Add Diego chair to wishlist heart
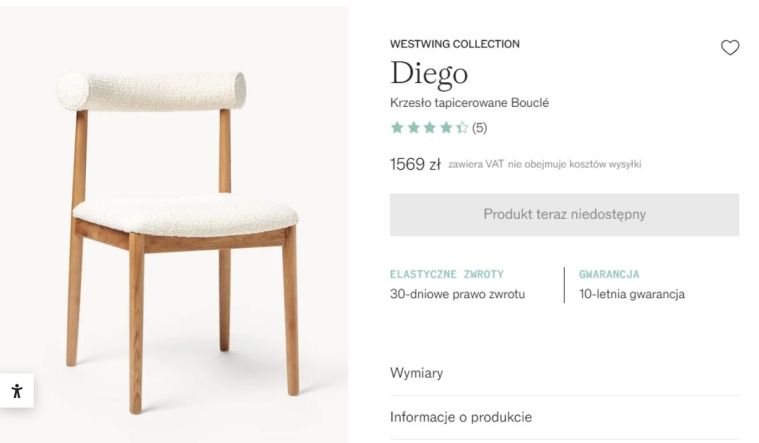This screenshot has width=759, height=443. (x=730, y=47)
